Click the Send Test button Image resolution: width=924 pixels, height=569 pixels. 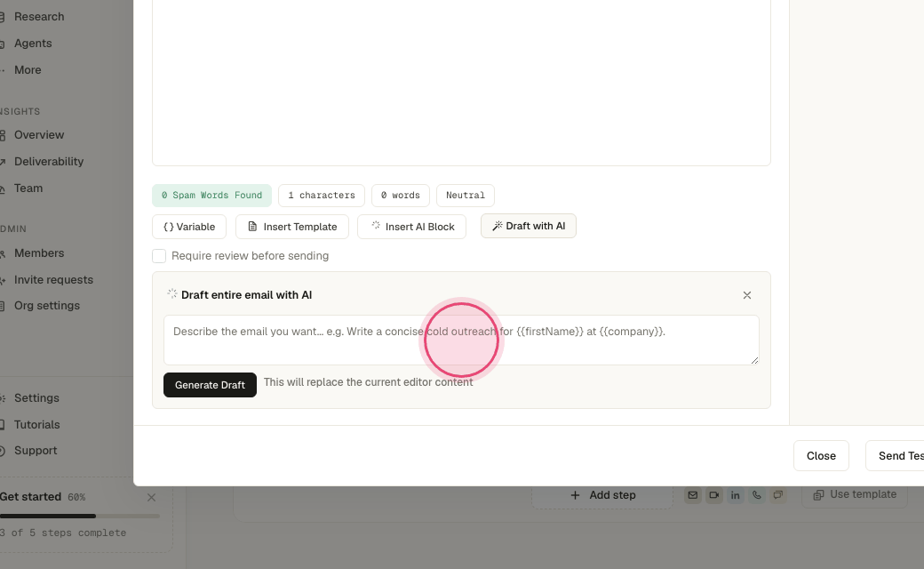(895, 456)
